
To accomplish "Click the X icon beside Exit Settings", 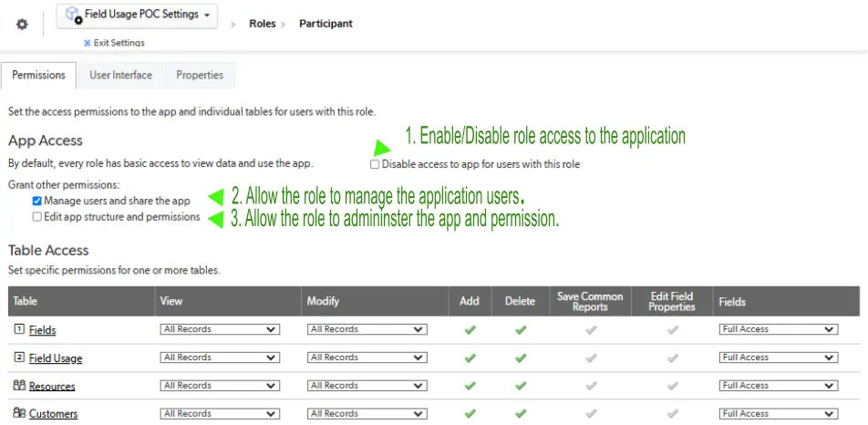I will [x=87, y=43].
